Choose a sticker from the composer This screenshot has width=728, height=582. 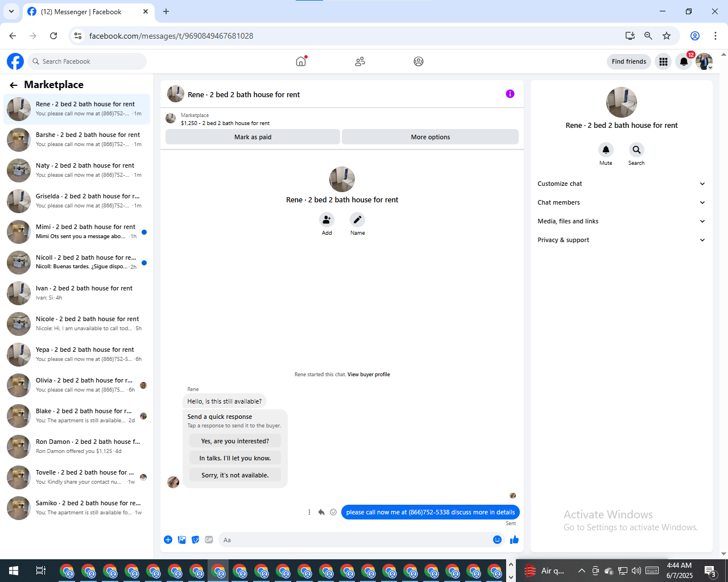tap(196, 540)
